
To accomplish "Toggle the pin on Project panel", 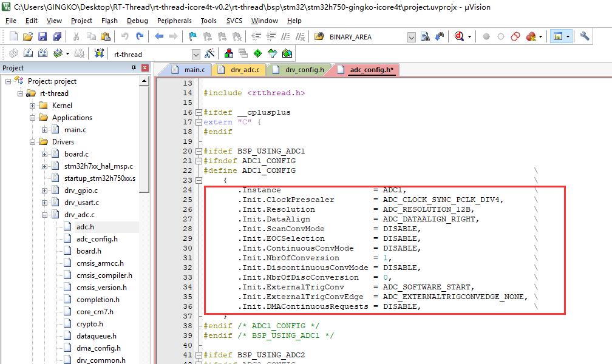I will (x=134, y=68).
